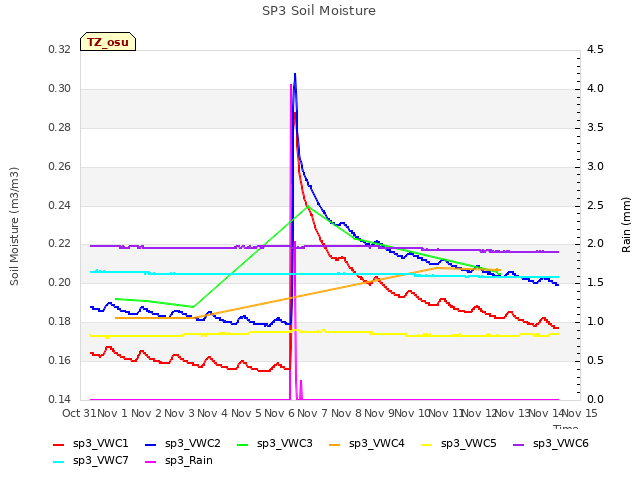
Task: Click the sp3_VWC4 legend label
Action: tap(376, 443)
